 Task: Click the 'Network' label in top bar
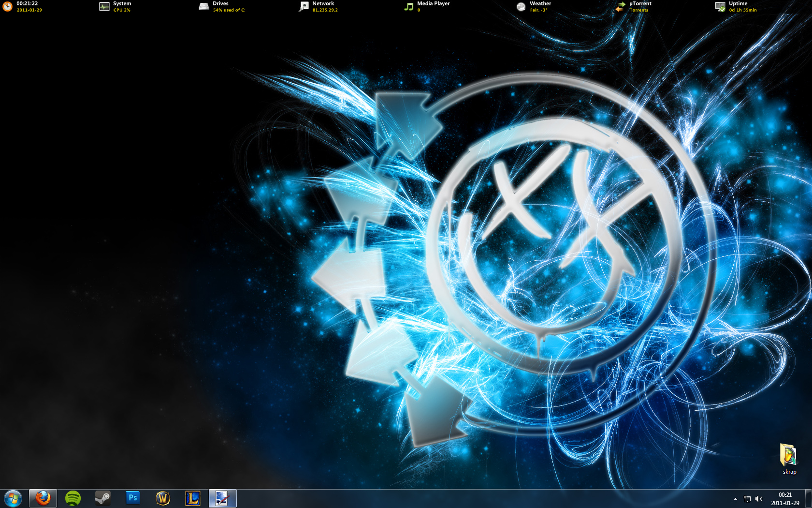pyautogui.click(x=323, y=3)
